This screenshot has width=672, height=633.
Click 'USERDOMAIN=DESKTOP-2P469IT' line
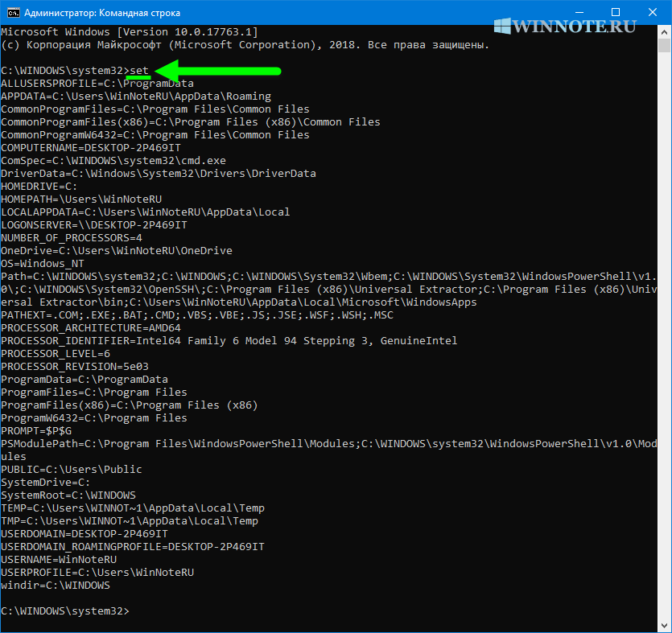[x=85, y=533]
